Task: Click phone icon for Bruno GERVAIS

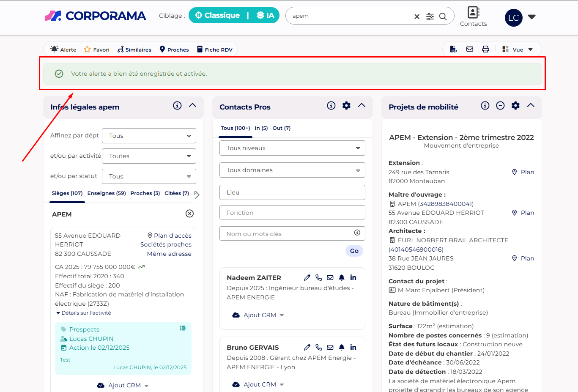Action: click(319, 347)
